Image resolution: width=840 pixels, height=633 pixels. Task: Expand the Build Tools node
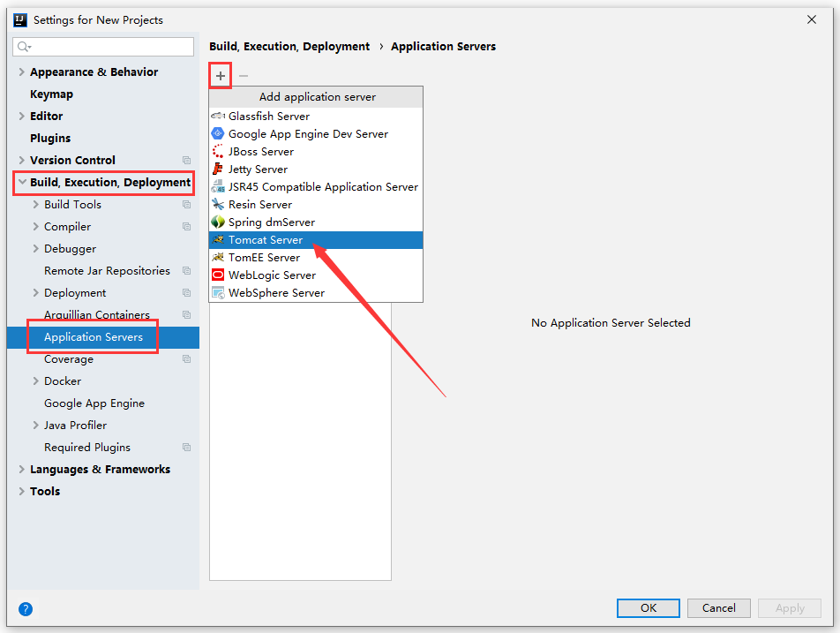click(36, 205)
